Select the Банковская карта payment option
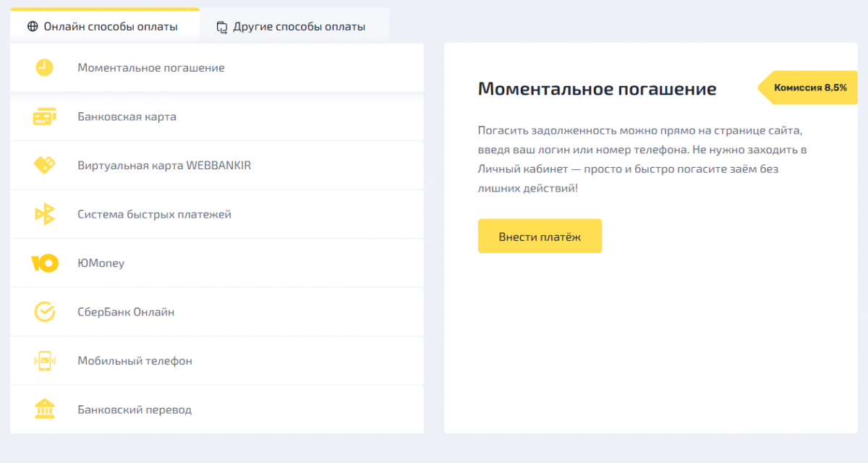 tap(127, 116)
